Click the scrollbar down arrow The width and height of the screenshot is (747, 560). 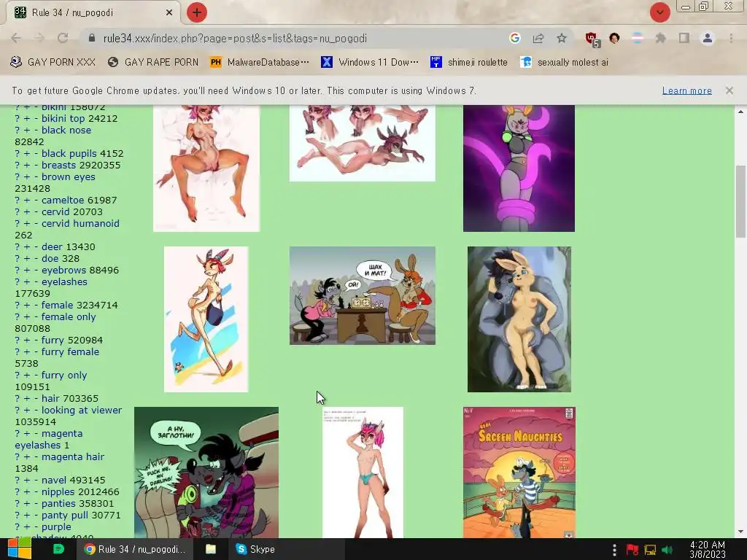tap(740, 532)
